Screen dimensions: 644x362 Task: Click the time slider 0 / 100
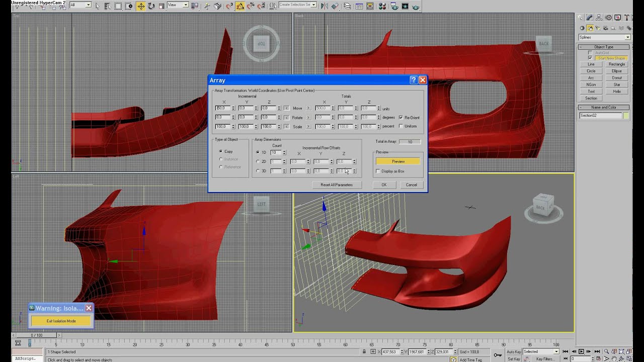[x=37, y=335]
